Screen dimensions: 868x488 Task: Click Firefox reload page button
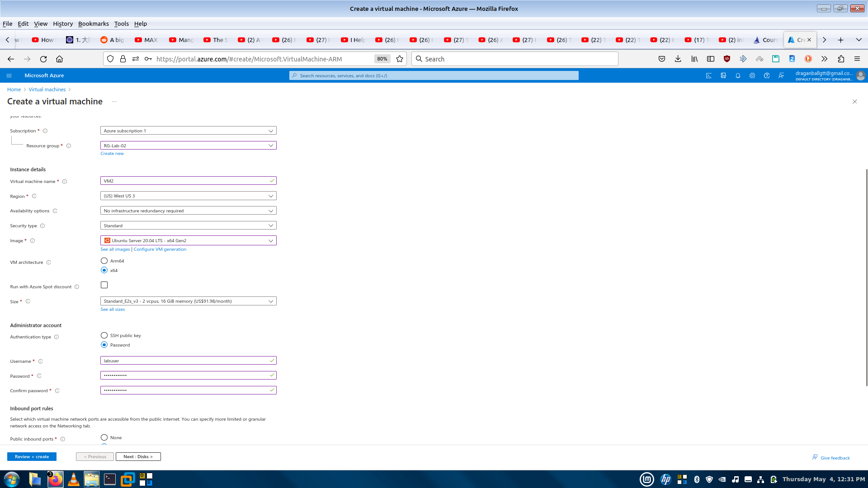tap(43, 59)
